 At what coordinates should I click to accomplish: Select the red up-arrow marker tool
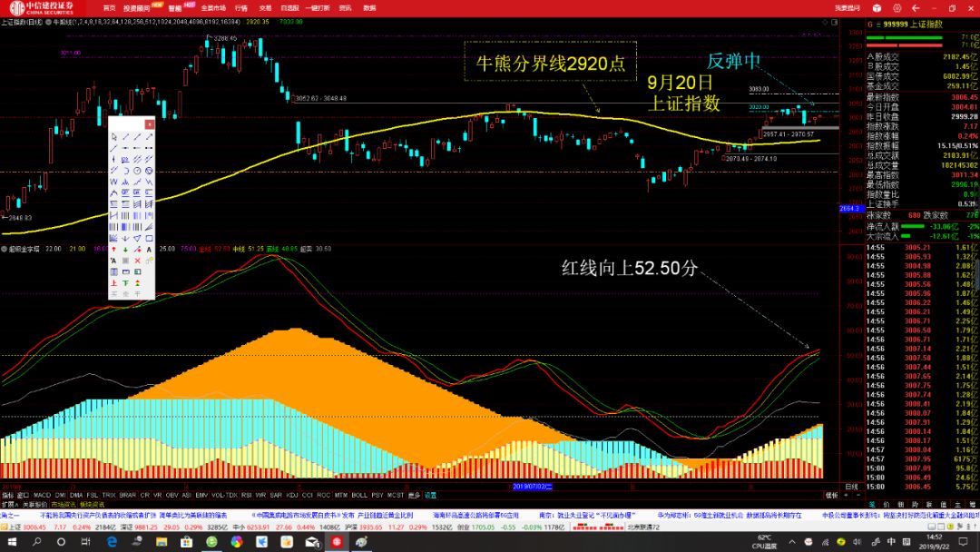pos(113,250)
